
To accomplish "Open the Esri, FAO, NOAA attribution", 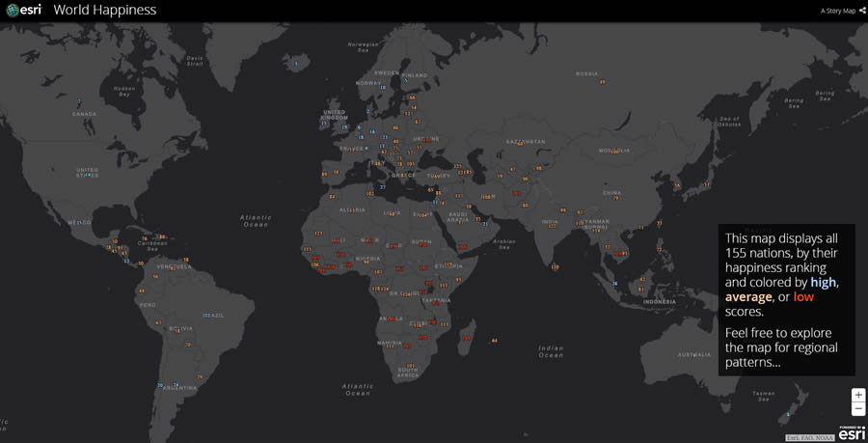I will pyautogui.click(x=810, y=437).
